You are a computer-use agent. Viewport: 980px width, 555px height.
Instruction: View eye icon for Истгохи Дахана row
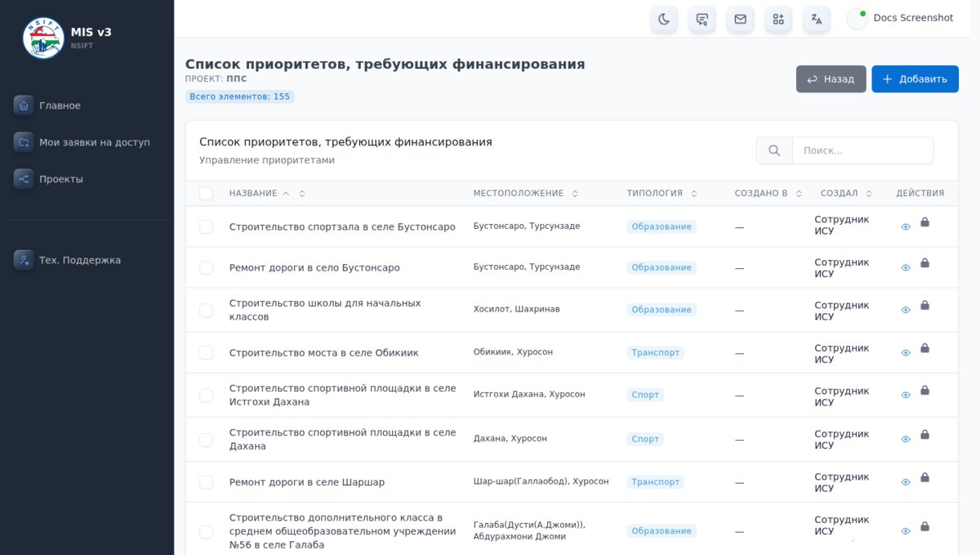pos(906,396)
